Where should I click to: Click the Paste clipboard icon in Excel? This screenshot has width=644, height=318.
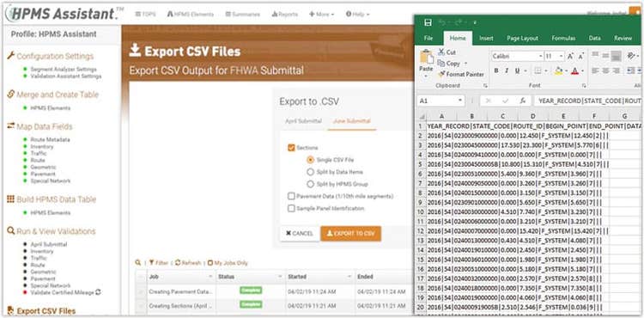[426, 57]
